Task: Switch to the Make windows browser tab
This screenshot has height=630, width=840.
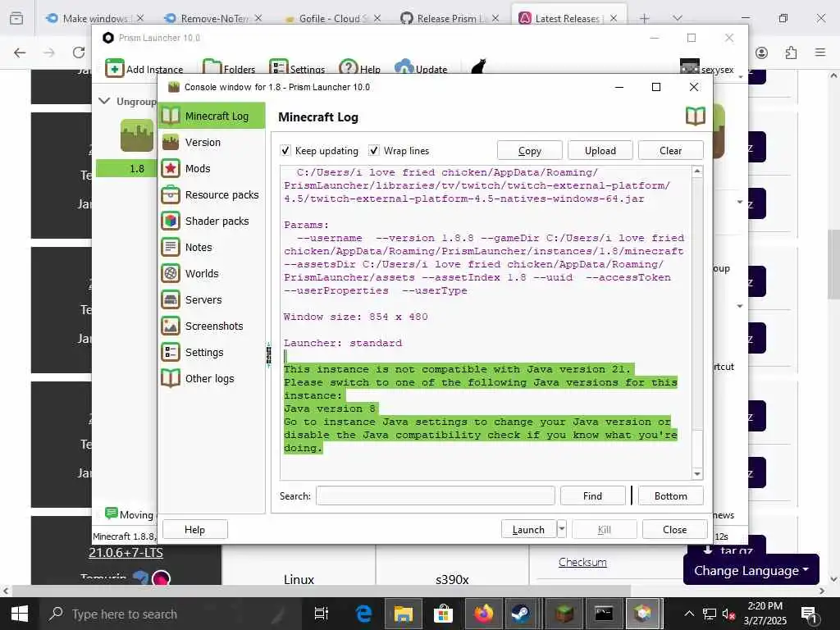Action: pos(95,18)
